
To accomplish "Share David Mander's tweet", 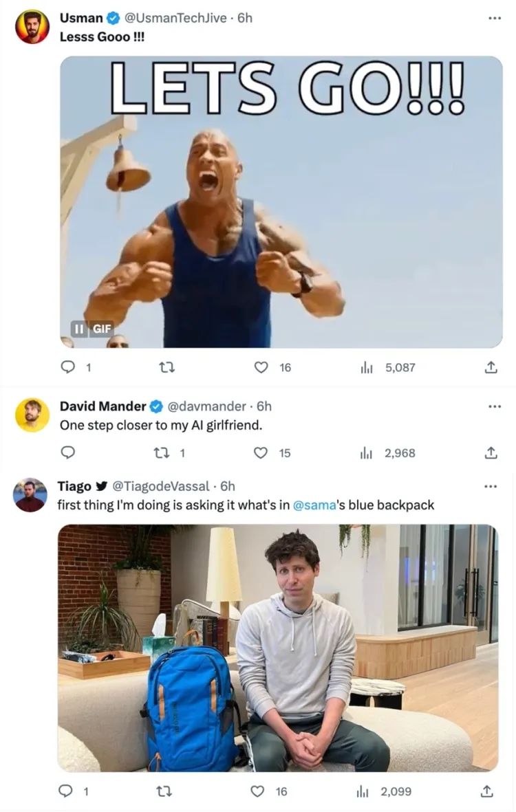I will click(x=491, y=452).
